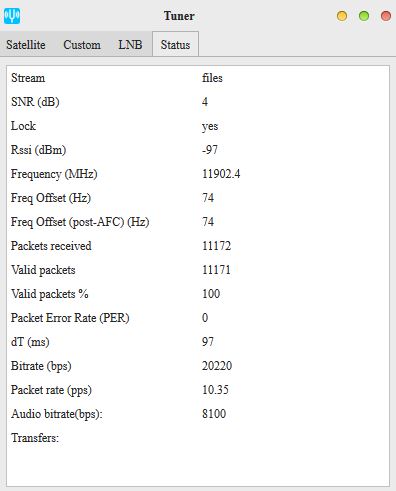The image size is (396, 491).
Task: Select the Packet Error Rate (PER) label
Action: 70,318
